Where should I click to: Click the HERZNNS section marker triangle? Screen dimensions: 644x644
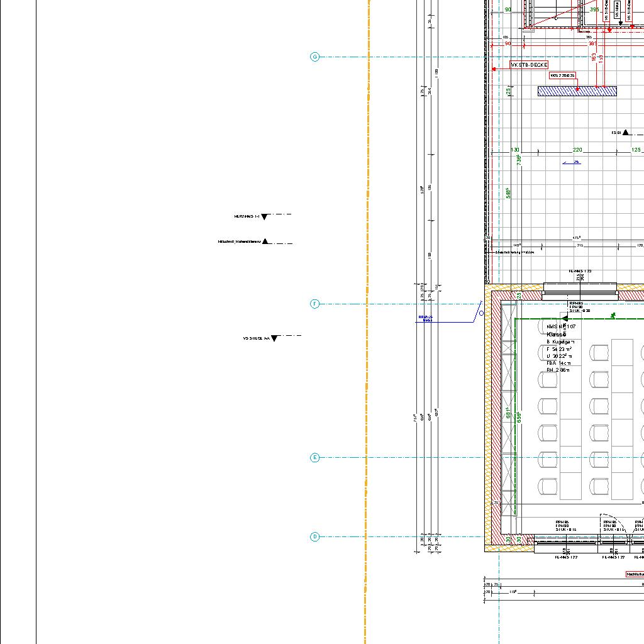pyautogui.click(x=264, y=216)
